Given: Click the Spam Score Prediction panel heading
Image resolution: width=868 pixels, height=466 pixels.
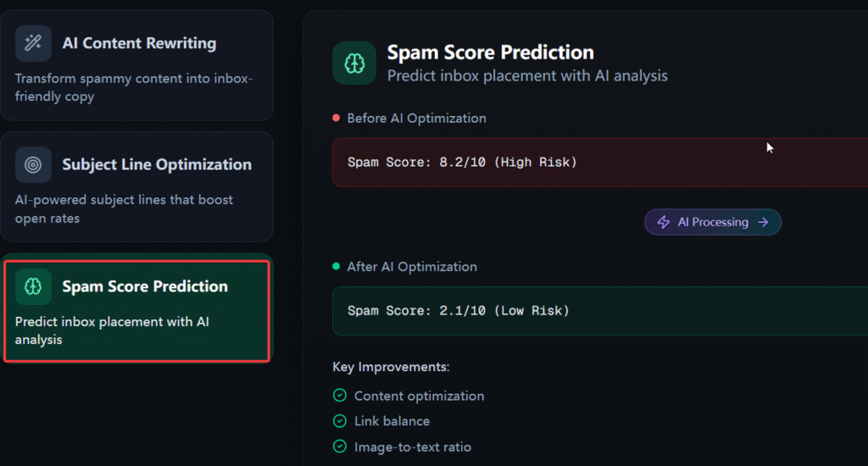Looking at the screenshot, I should pyautogui.click(x=490, y=53).
